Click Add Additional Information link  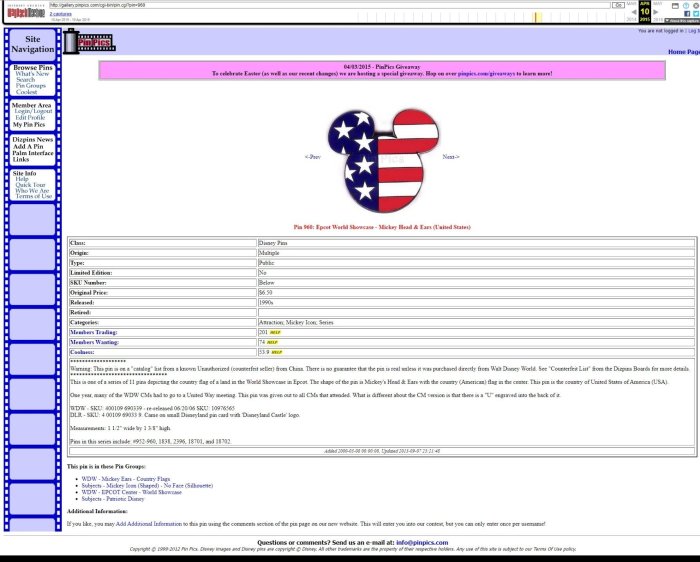click(149, 524)
